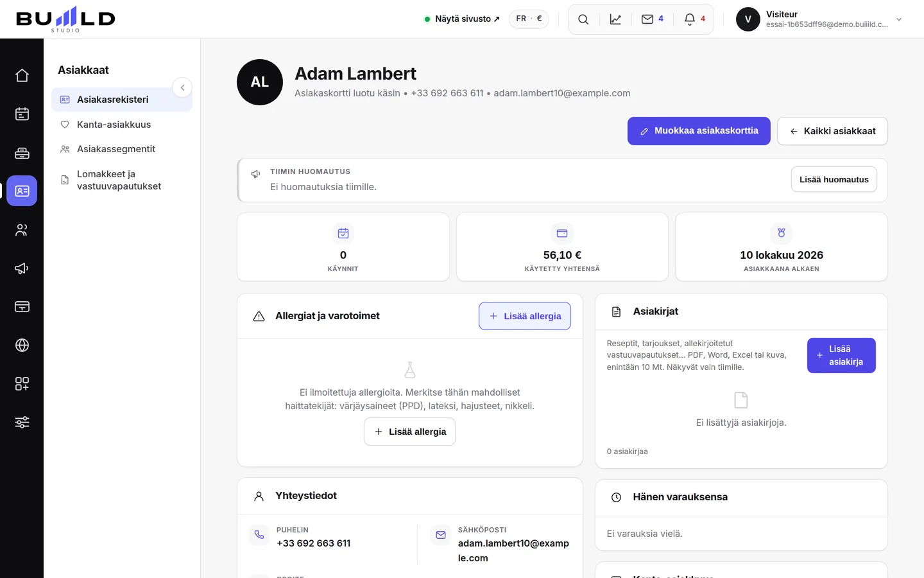Click the Hänen varauksensa section header
This screenshot has height=578, width=924.
pos(741,497)
